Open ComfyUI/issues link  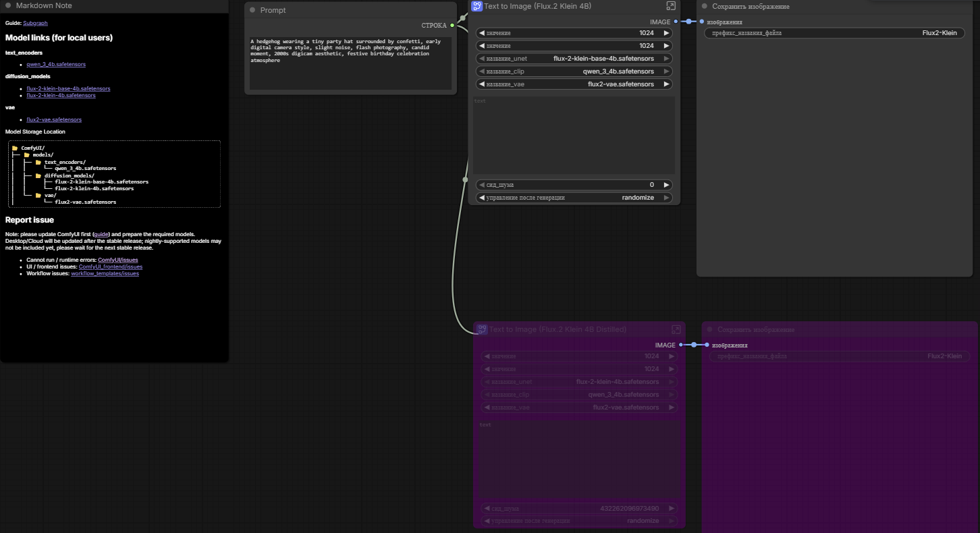[117, 260]
